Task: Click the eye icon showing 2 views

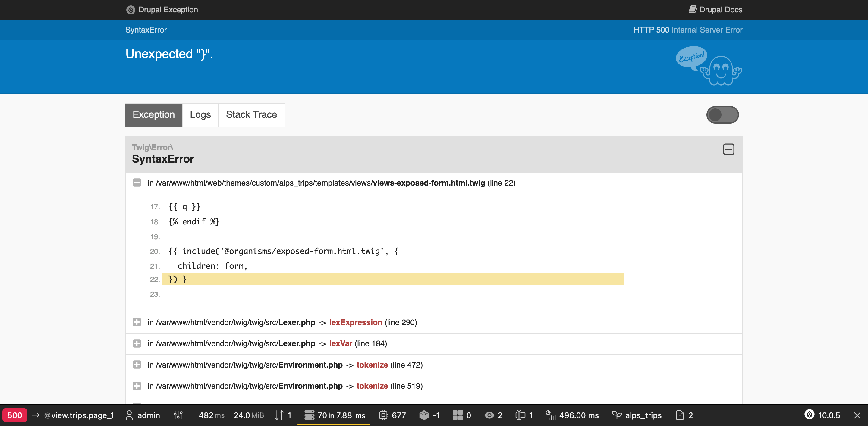Action: click(x=489, y=415)
